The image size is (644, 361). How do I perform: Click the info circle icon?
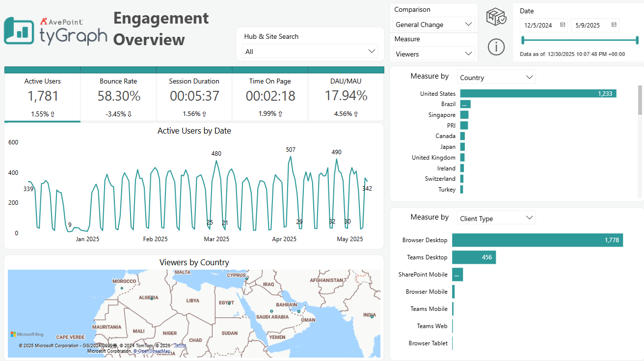(496, 47)
